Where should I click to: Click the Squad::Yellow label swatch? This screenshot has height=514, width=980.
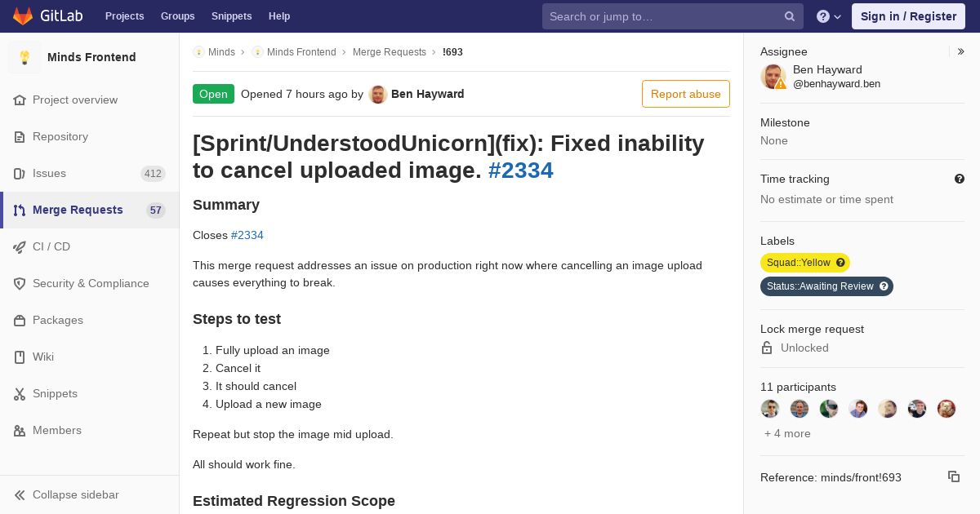pos(798,263)
